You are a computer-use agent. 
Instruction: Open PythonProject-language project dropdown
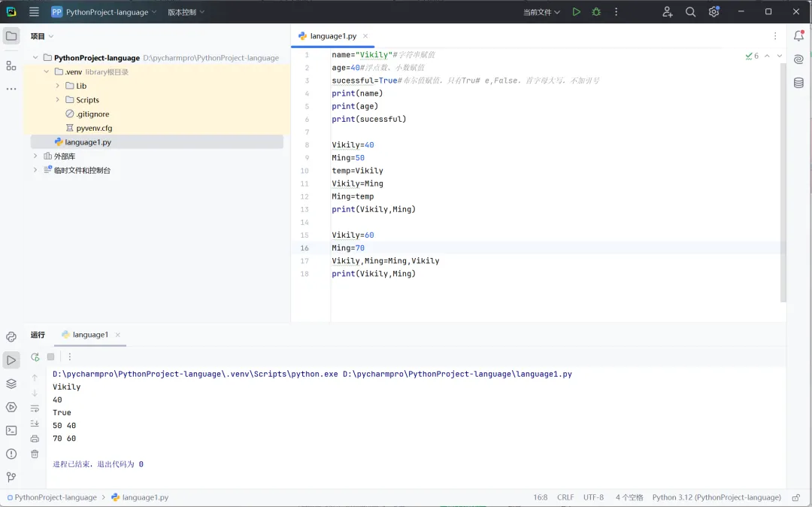pyautogui.click(x=104, y=12)
